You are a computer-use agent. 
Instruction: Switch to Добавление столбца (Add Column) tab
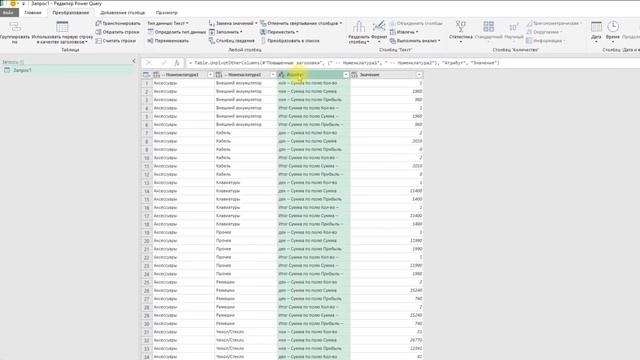pos(122,13)
